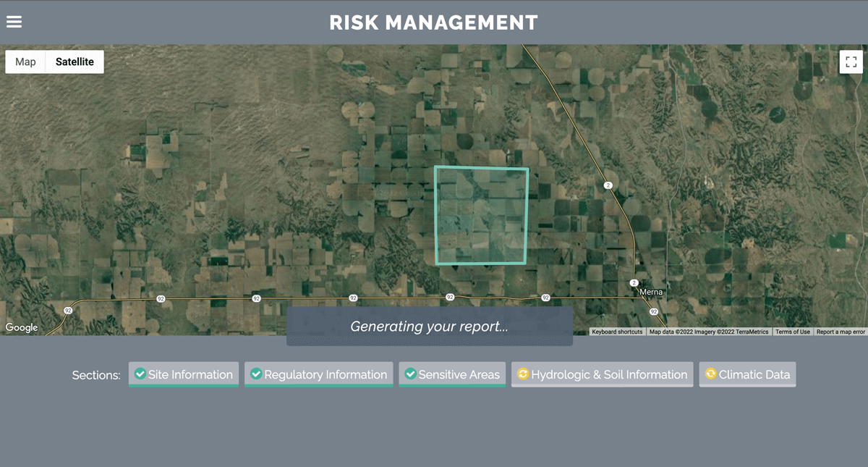Open the Sections Site Information item

click(x=184, y=374)
